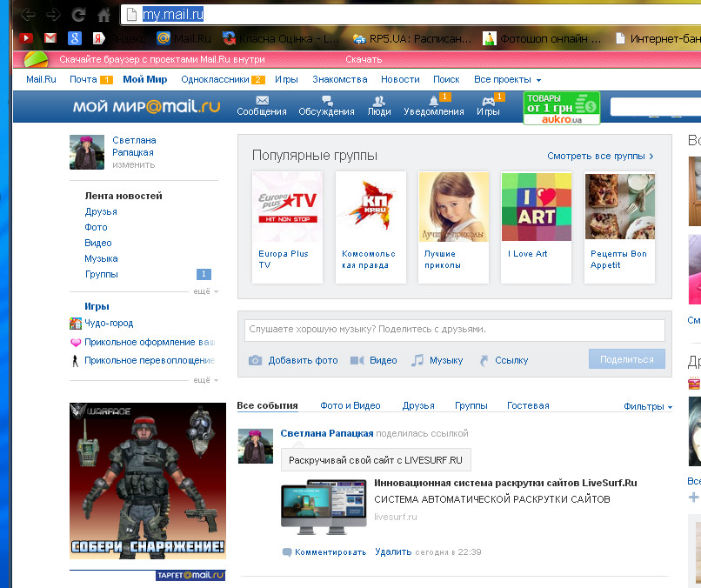The image size is (701, 588).
Task: Click the Музыку note icon
Action: pos(417,360)
